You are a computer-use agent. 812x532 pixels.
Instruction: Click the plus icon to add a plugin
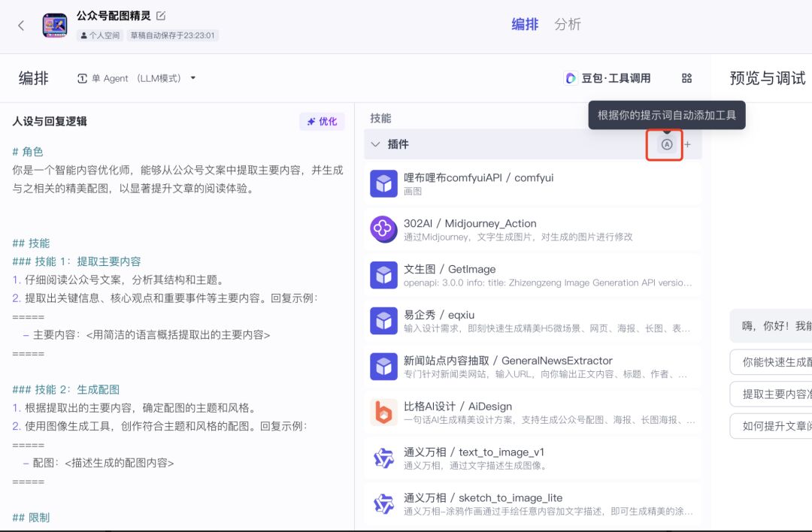point(687,144)
